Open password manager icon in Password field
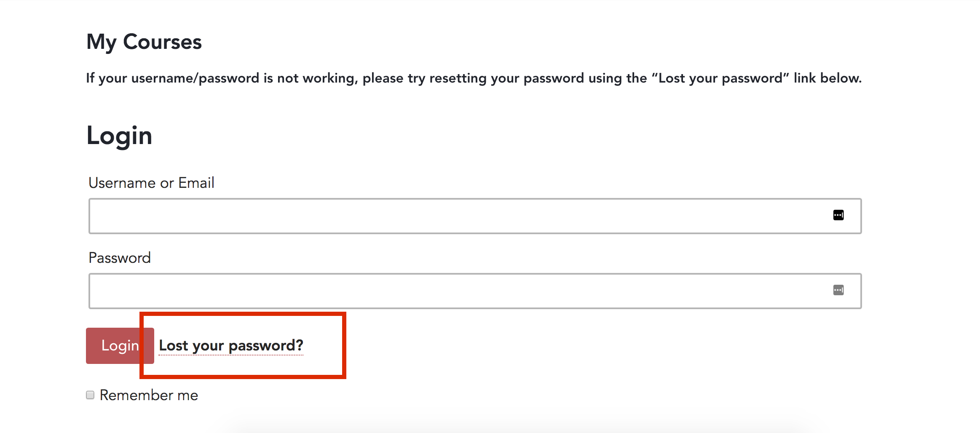Viewport: 980px width, 433px height. (x=838, y=290)
